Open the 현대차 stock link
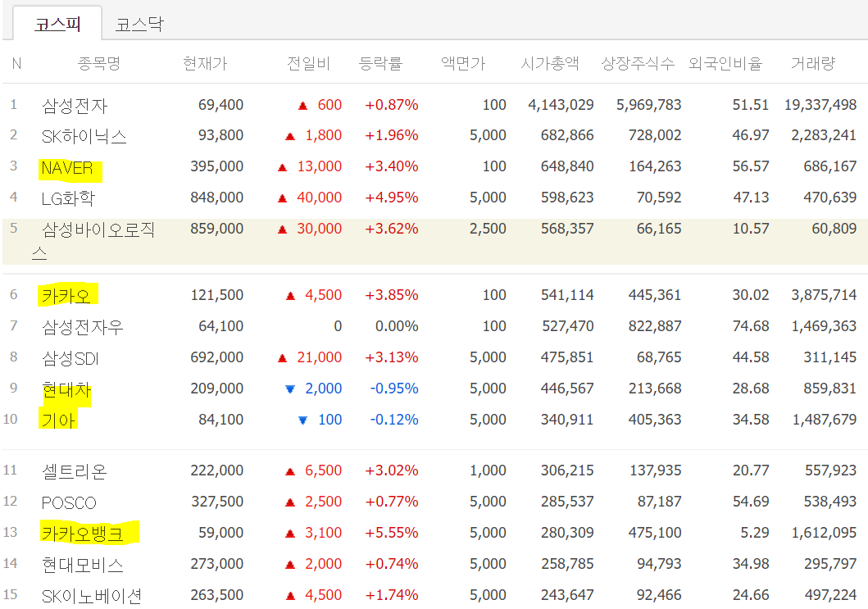 pos(66,390)
